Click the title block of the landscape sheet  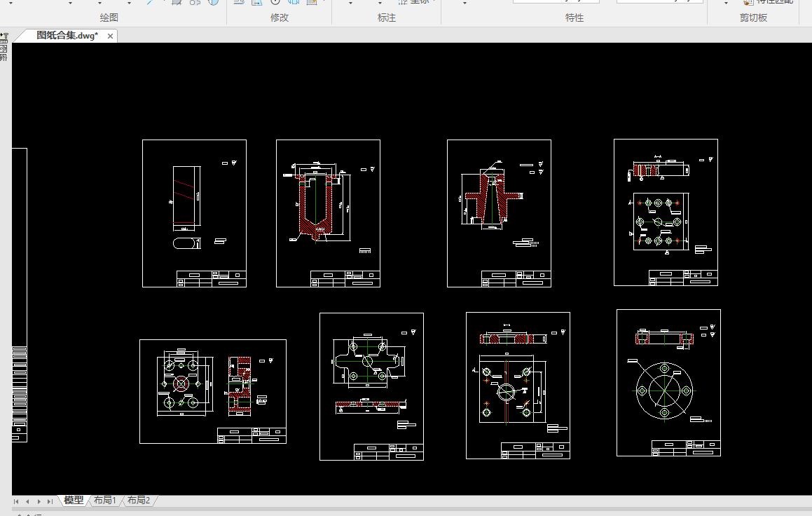(252, 435)
